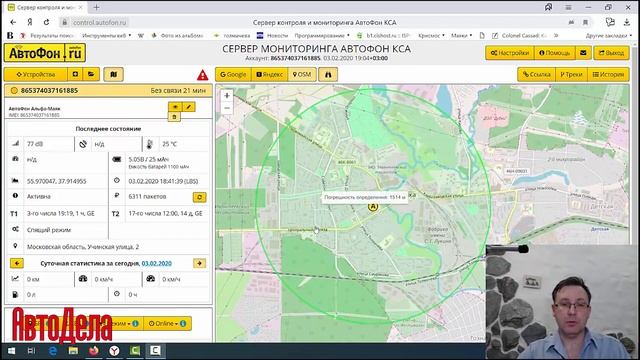The width and height of the screenshot is (640, 360).
Task: Go to previous day statistics arrow
Action: pyautogui.click(x=17, y=263)
